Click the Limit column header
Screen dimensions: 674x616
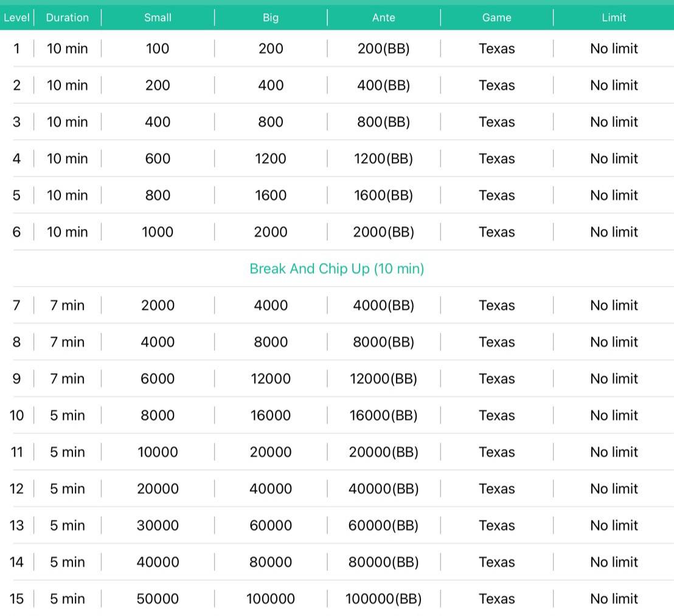coord(614,18)
